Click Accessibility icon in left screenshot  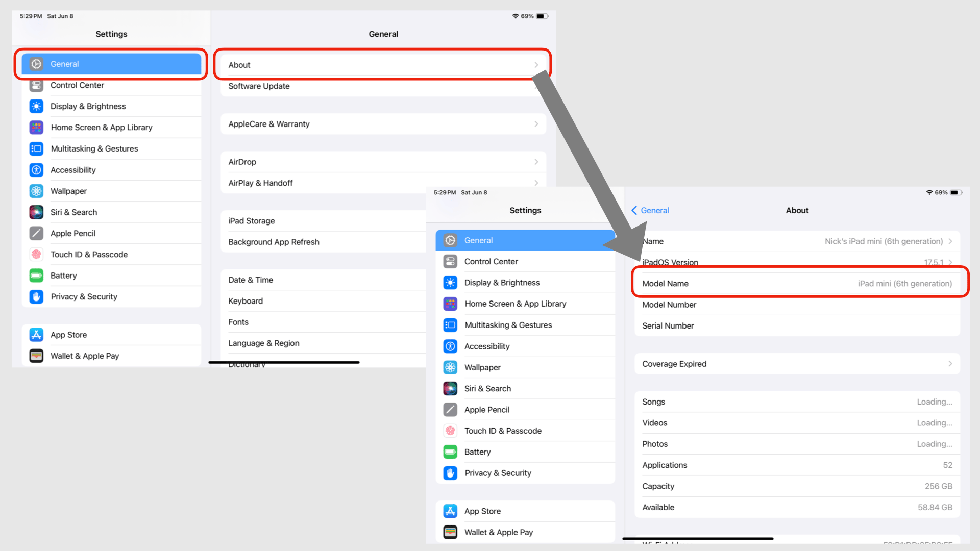click(x=36, y=170)
